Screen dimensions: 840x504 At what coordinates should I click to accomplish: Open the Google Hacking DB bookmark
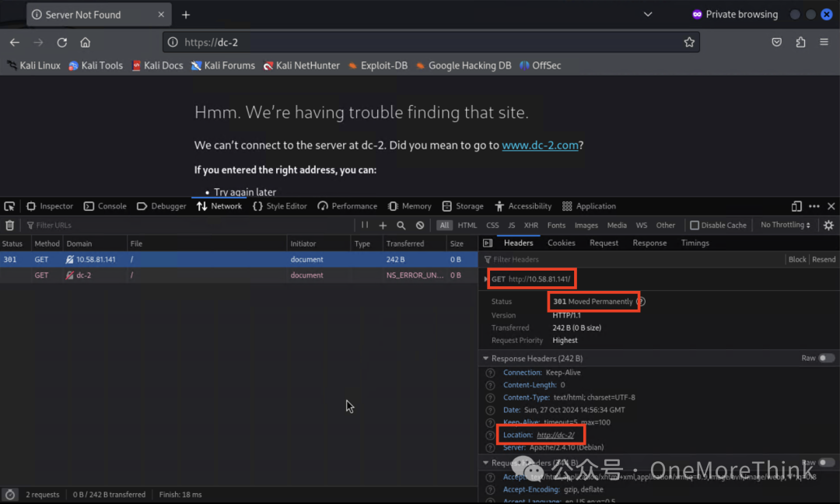464,65
